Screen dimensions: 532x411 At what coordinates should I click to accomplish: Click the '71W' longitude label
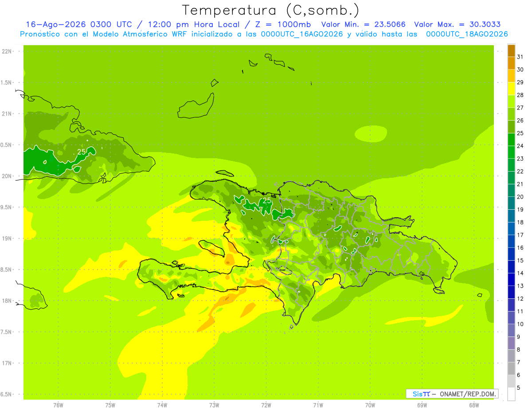tap(318, 405)
